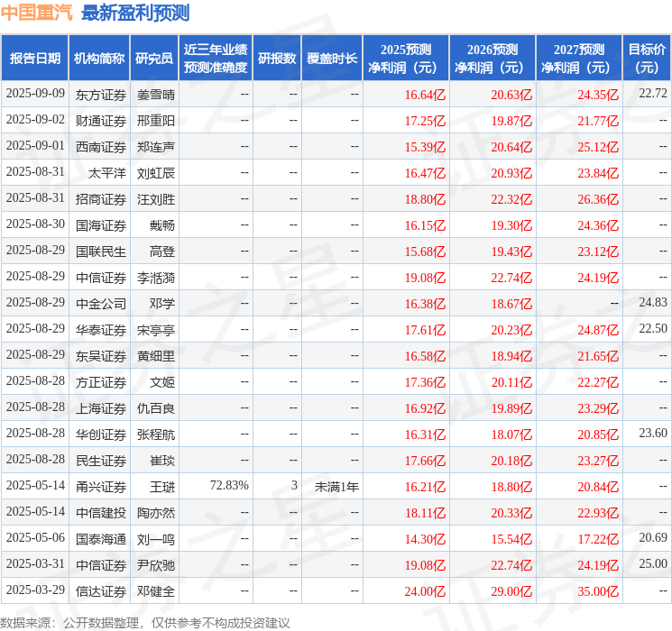
Task: Click the 近三年业绩预测准确度 column header
Action: tap(216, 59)
